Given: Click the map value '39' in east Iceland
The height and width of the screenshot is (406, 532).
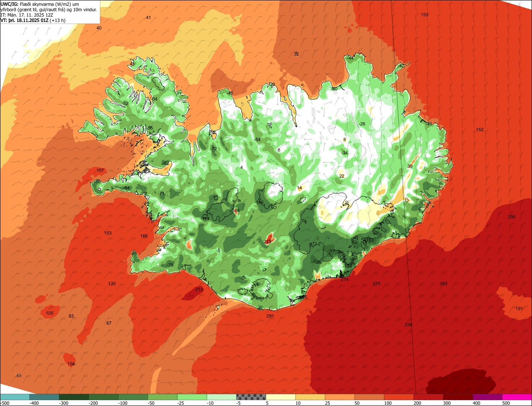Looking at the screenshot, I should (x=410, y=166).
